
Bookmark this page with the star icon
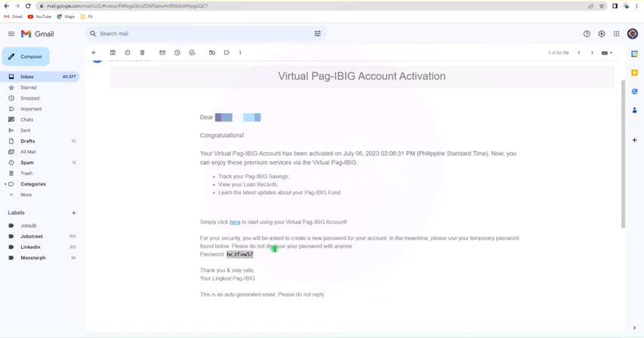click(x=602, y=6)
